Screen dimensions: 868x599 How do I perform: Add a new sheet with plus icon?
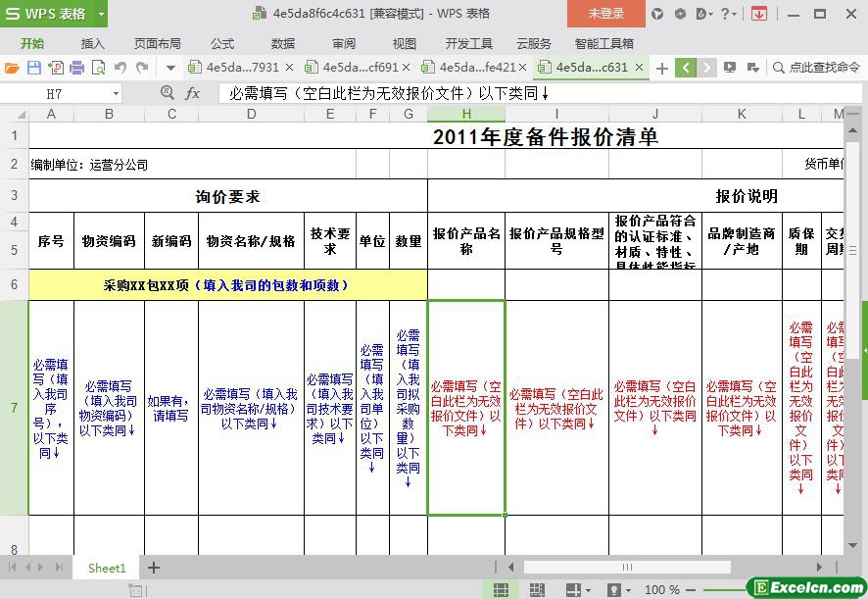(x=154, y=568)
